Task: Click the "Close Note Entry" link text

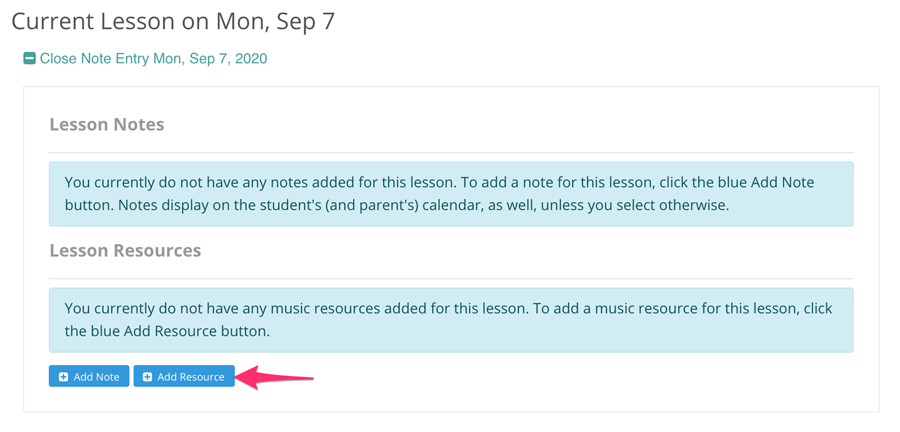Action: 95,59
